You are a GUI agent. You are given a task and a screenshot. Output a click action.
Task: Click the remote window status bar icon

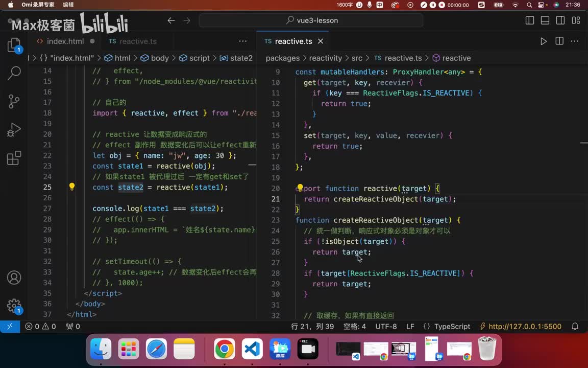[x=10, y=326]
